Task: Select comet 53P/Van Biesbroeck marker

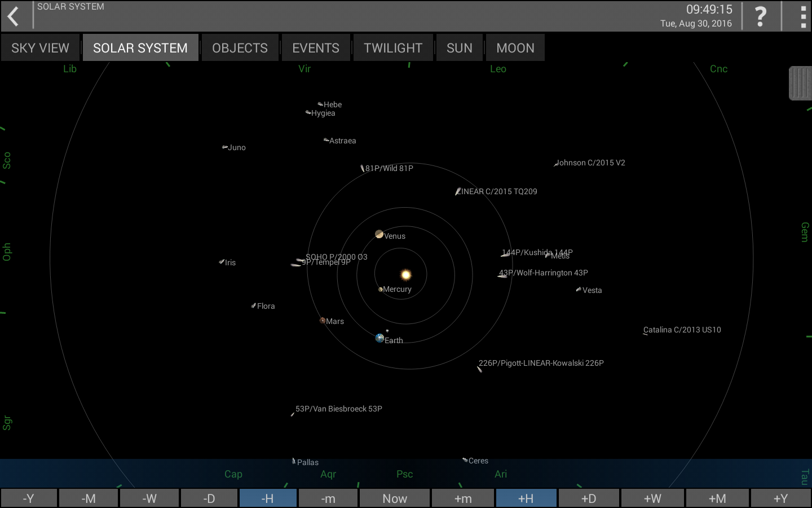Action: tap(293, 414)
